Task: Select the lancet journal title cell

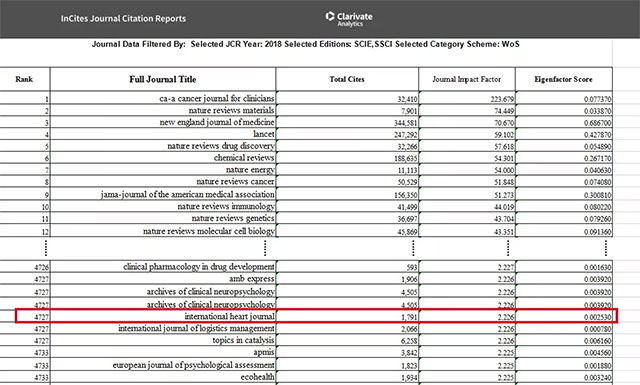Action: tap(163, 134)
